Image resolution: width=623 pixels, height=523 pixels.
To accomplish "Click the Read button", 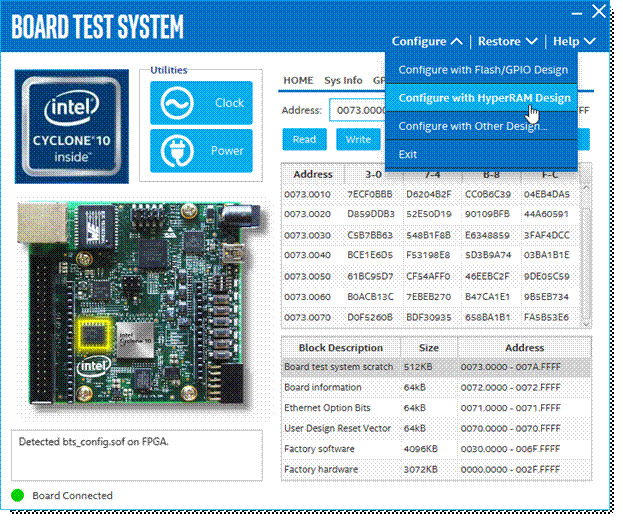I will [304, 139].
